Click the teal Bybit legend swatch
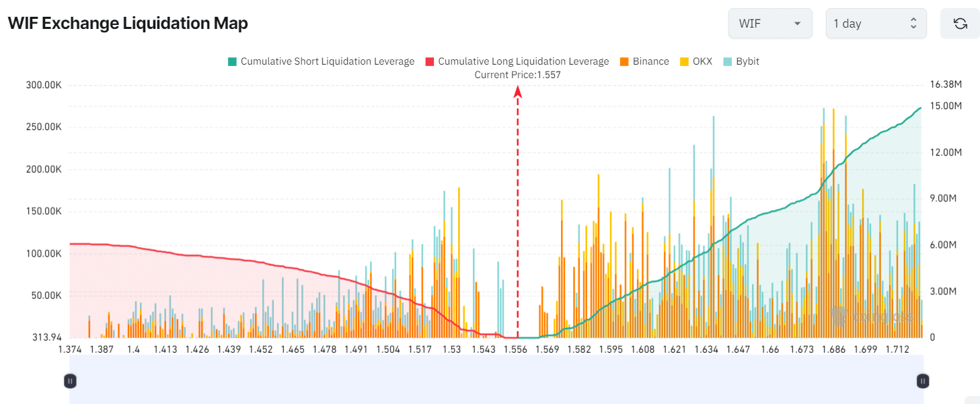This screenshot has width=980, height=404. coord(728,61)
